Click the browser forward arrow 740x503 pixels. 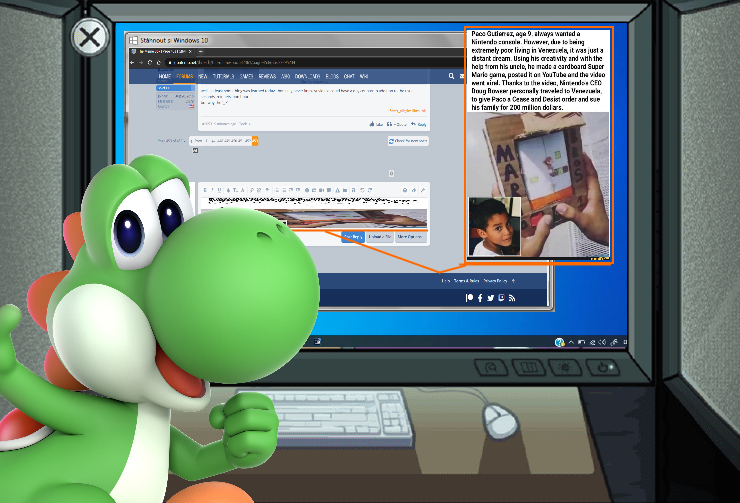(141, 62)
